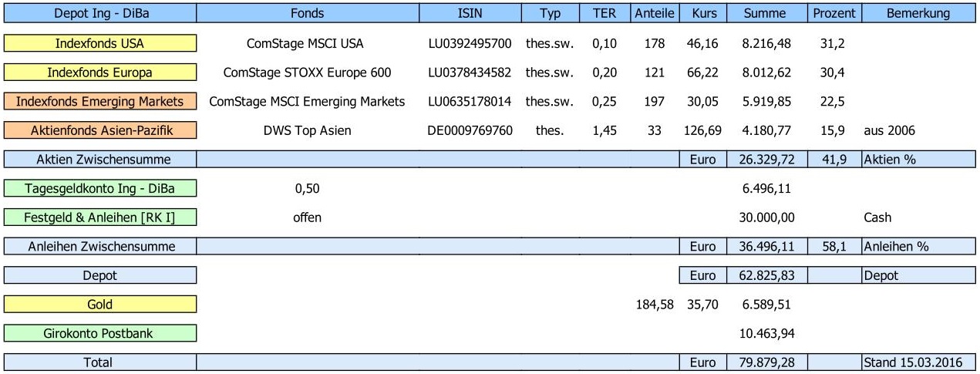
Task: Select the yellow 'Indexfonds Europa' cell
Action: click(x=100, y=73)
